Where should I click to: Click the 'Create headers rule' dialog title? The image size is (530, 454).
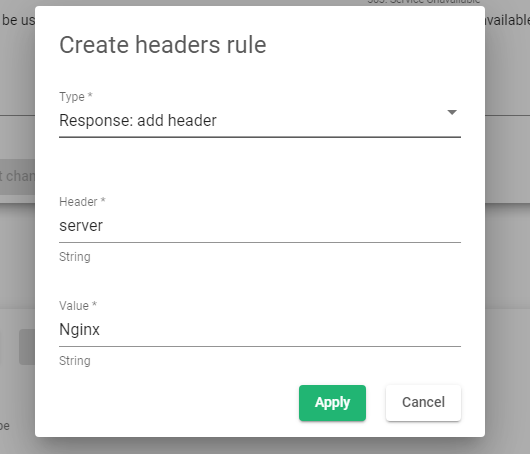pyautogui.click(x=163, y=45)
